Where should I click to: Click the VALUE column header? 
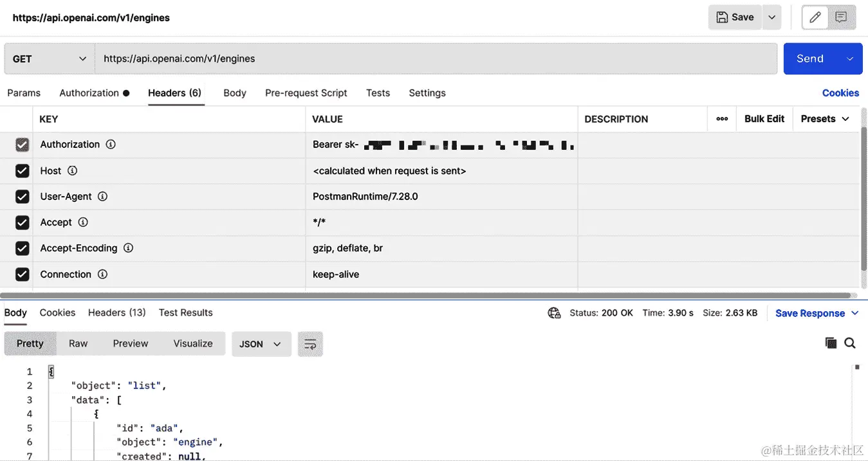[328, 119]
